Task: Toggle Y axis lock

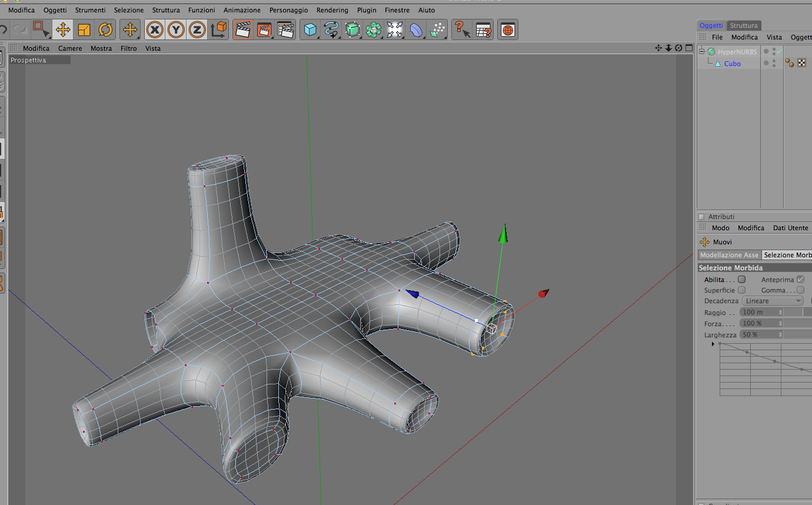Action: click(176, 29)
